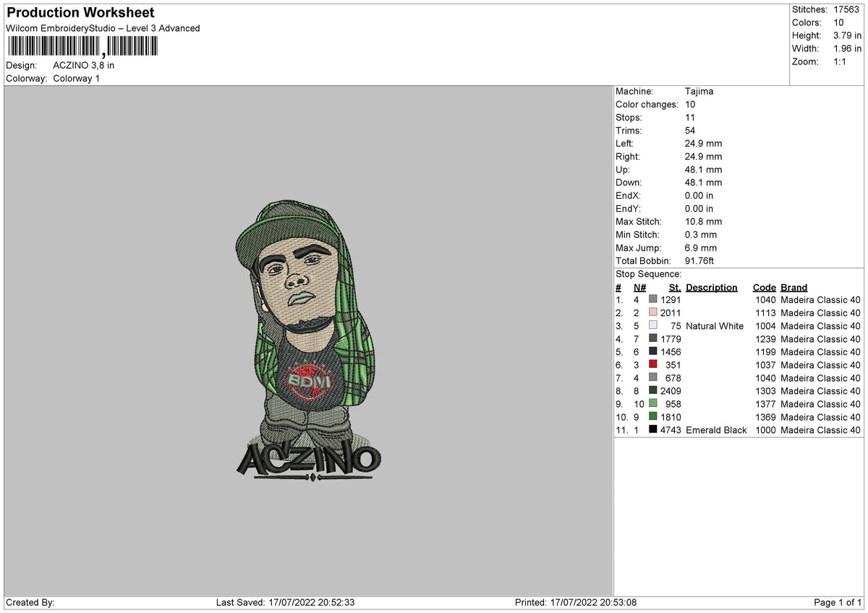This screenshot has height=613, width=868.
Task: Click the Width value '1.96 in'
Action: [x=847, y=48]
